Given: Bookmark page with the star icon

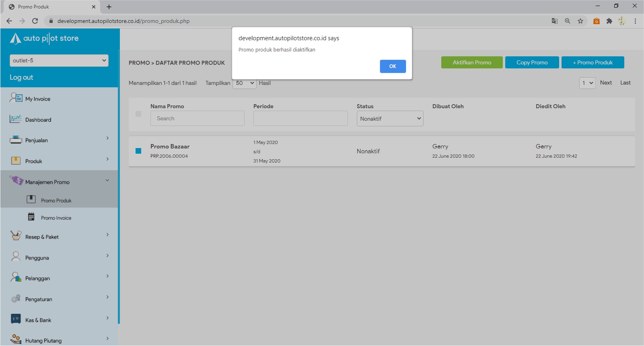Looking at the screenshot, I should tap(580, 21).
